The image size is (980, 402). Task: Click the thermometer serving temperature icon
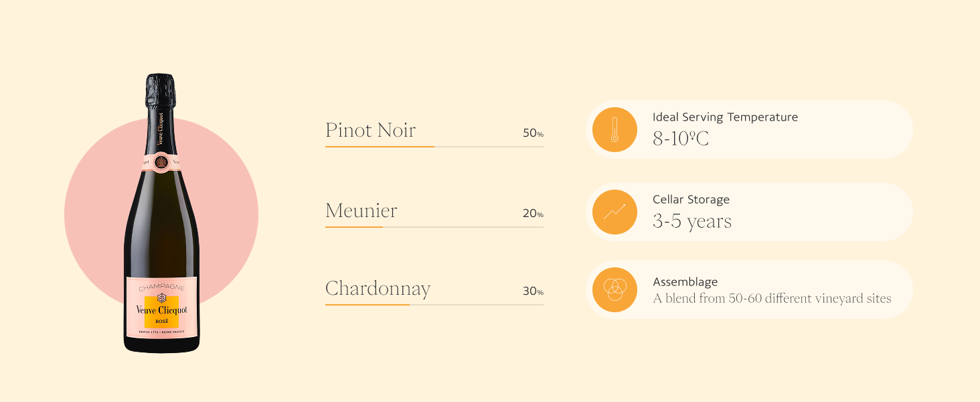[615, 129]
